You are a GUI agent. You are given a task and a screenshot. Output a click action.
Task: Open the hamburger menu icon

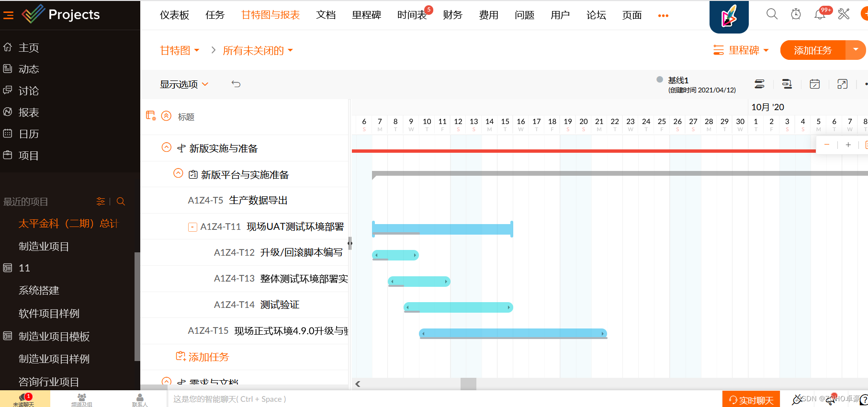8,15
